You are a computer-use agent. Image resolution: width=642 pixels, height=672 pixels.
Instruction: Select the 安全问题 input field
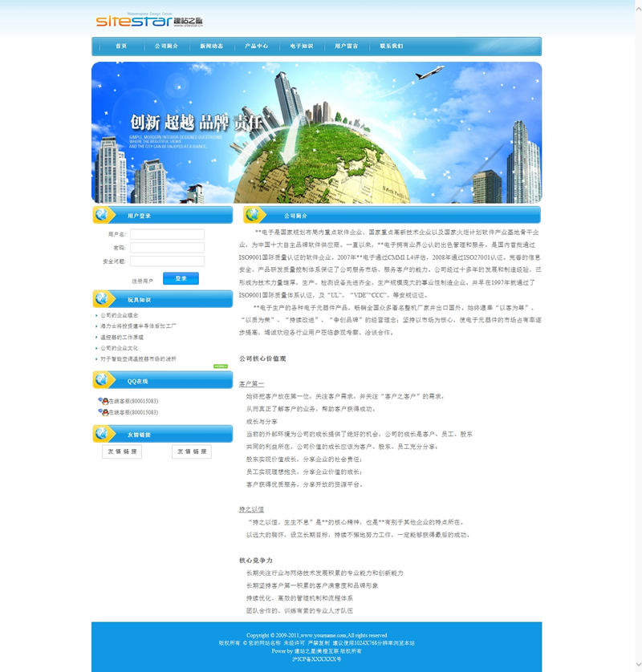[167, 261]
